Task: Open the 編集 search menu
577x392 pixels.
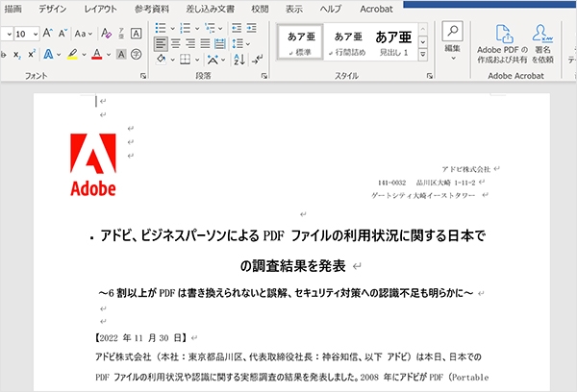Action: tap(453, 41)
